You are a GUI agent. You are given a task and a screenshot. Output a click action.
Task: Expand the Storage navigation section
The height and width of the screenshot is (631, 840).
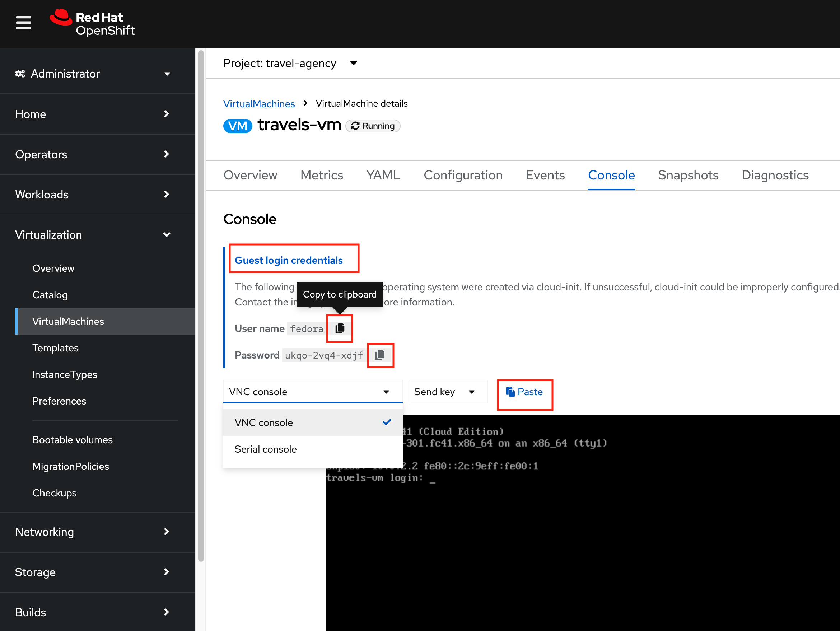click(98, 572)
